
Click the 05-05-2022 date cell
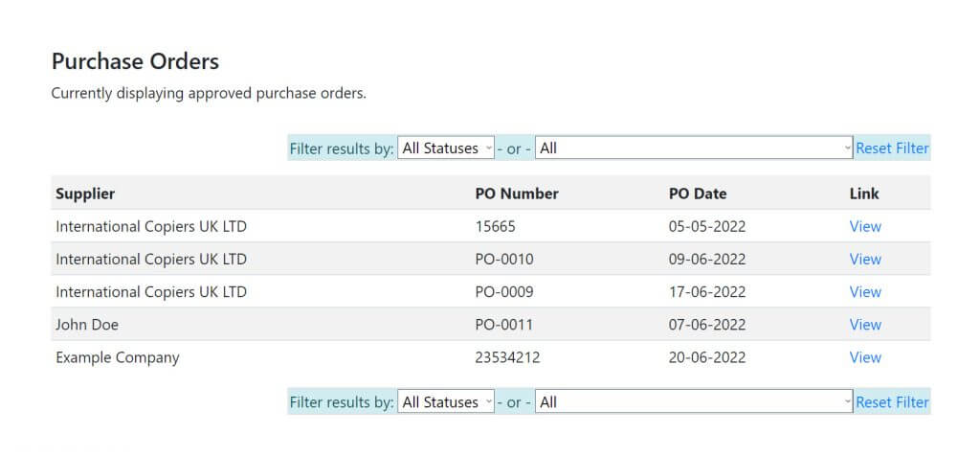point(707,226)
